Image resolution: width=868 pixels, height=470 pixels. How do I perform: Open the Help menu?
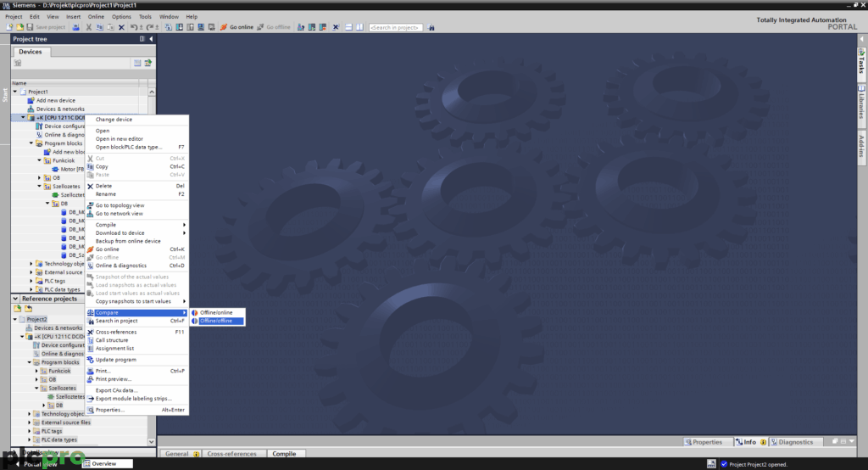pos(192,17)
